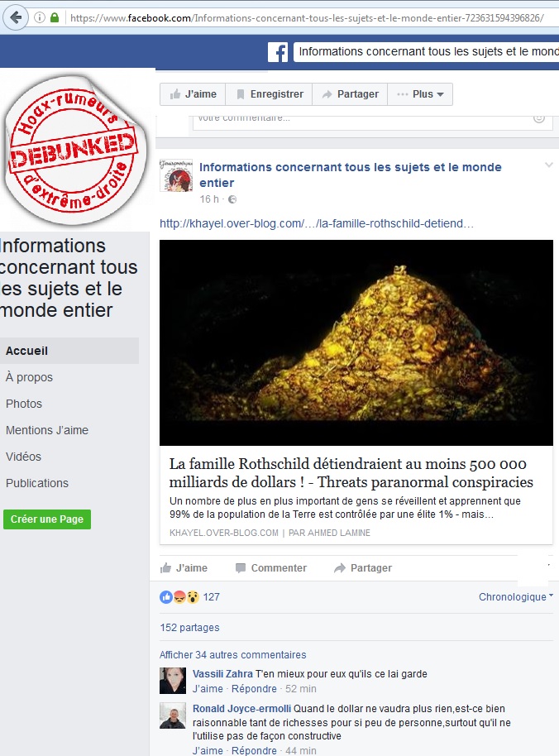Open the Photos sidebar section
Screen dimensions: 559x756
(24, 404)
